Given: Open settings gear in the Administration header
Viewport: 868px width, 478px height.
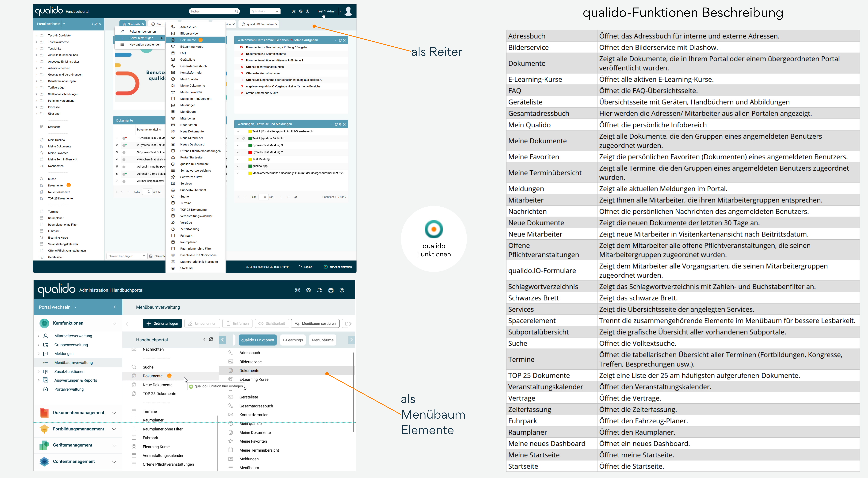Looking at the screenshot, I should 309,290.
